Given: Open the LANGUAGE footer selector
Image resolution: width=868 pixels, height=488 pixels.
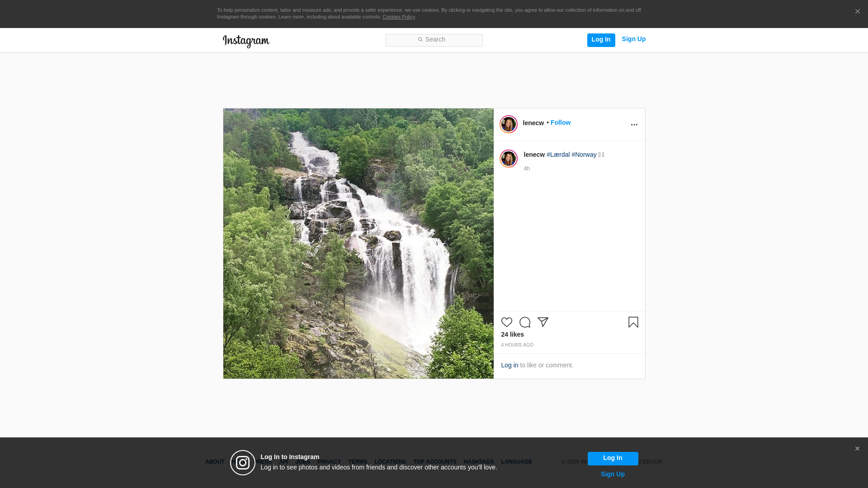Looking at the screenshot, I should (x=517, y=462).
